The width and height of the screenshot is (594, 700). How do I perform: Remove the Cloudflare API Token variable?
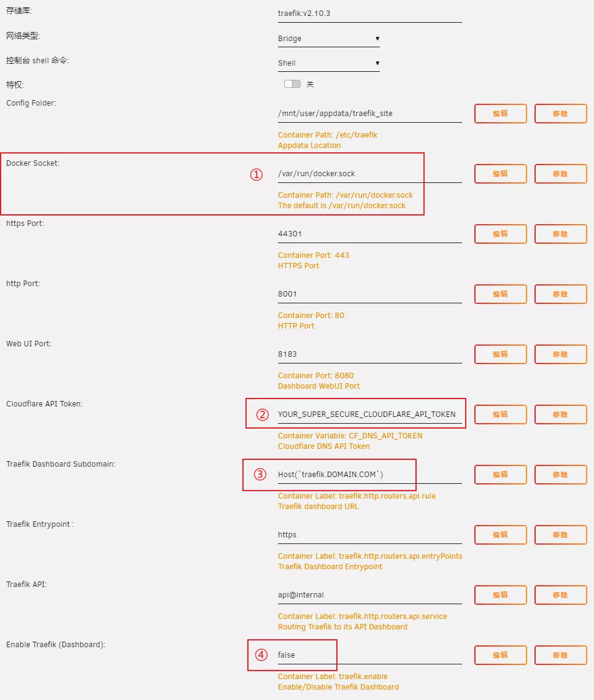(x=560, y=414)
